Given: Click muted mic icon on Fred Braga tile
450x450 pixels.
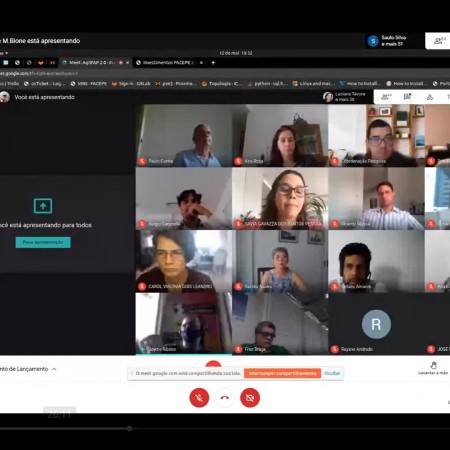Looking at the screenshot, I should point(238,349).
